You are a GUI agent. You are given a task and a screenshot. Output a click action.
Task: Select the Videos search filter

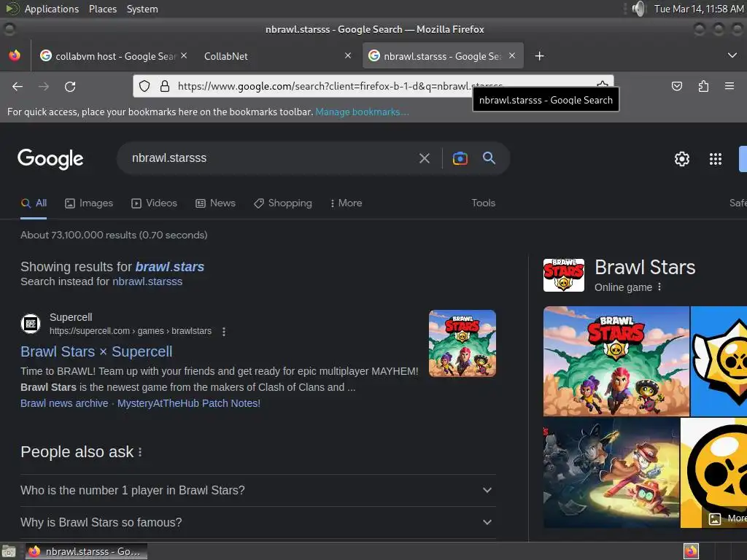coord(155,203)
